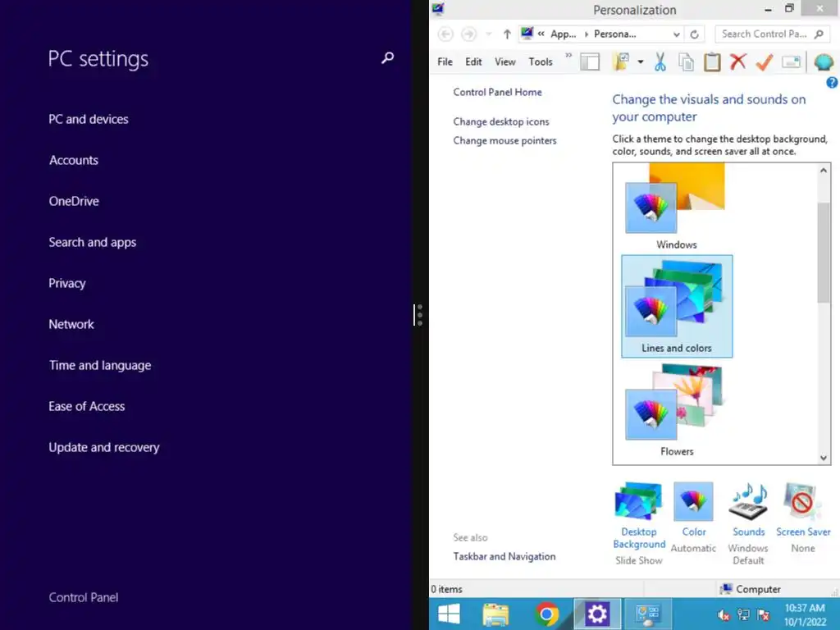Viewport: 840px width, 630px height.
Task: Open the Edit menu
Action: click(473, 62)
